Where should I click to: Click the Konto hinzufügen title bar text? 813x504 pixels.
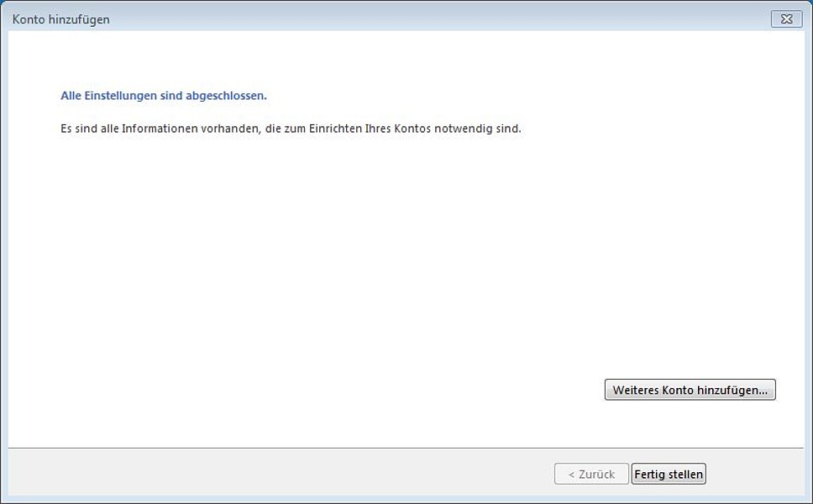pos(61,19)
